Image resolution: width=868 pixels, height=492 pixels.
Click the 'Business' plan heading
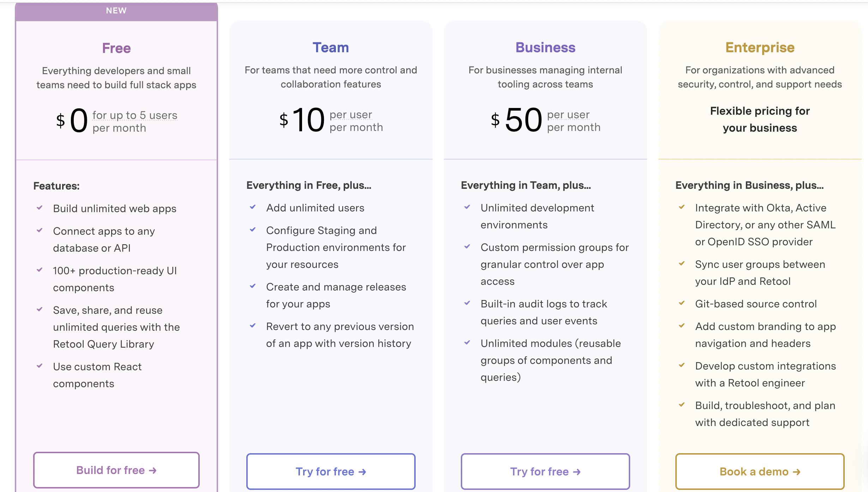point(545,47)
